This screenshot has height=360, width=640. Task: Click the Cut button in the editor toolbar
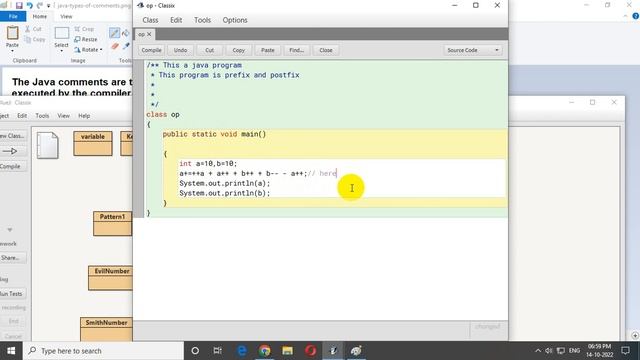[209, 50]
